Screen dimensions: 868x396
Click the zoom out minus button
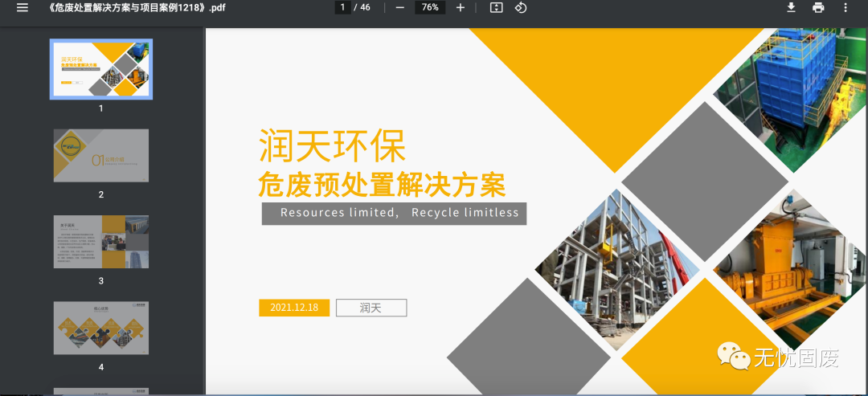point(400,8)
